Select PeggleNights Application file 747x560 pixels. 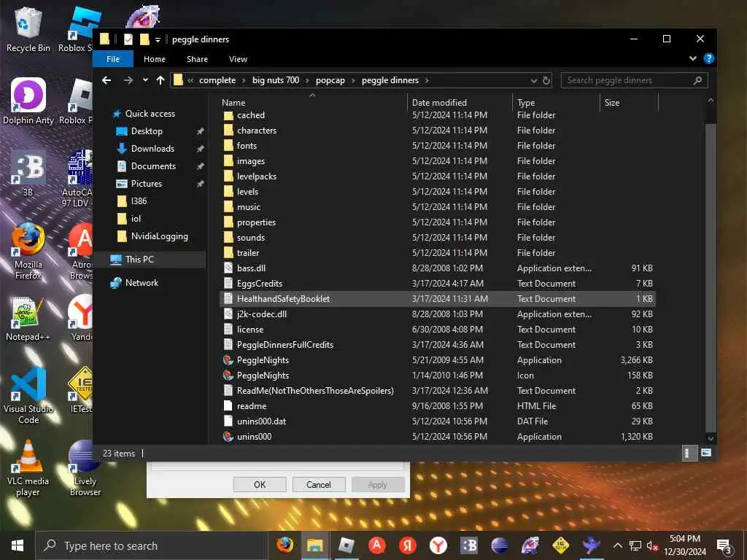pos(263,360)
